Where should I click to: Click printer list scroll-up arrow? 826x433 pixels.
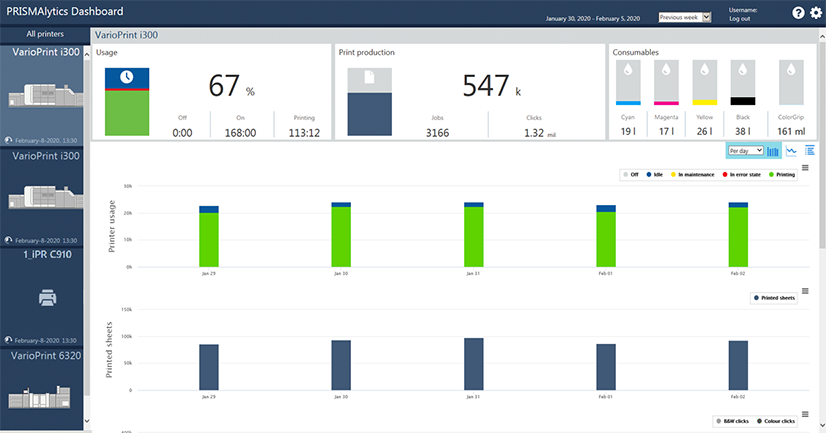point(87,54)
